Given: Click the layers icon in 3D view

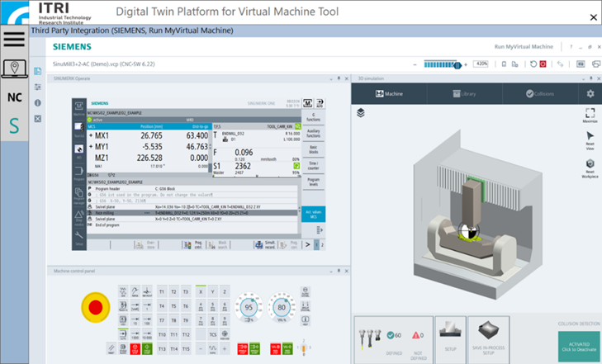Looking at the screenshot, I should pyautogui.click(x=361, y=113).
